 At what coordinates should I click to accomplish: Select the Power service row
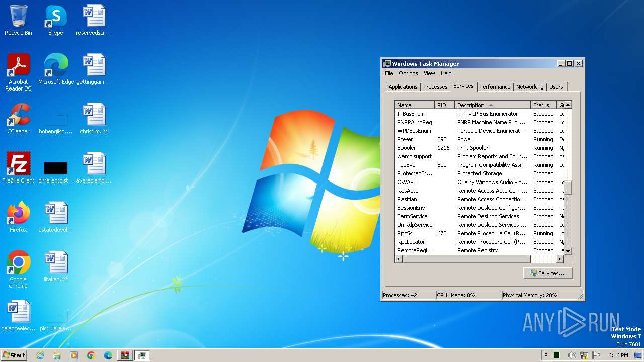tap(479, 139)
